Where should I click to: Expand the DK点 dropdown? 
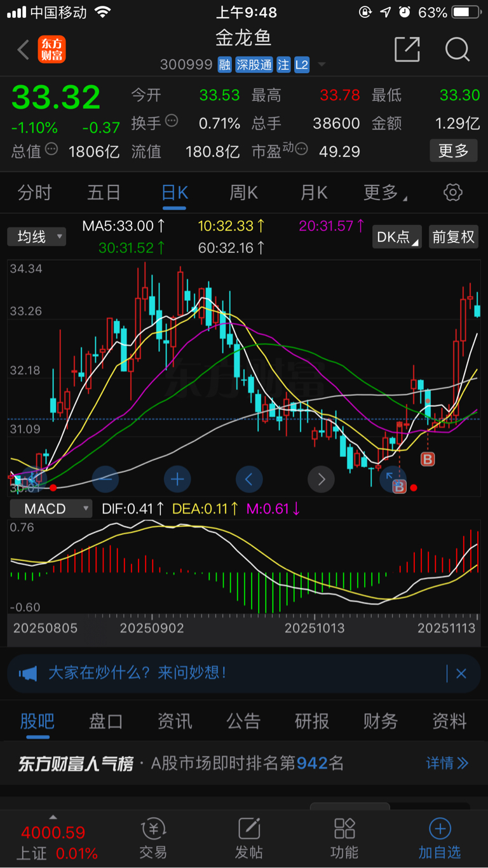[x=397, y=237]
